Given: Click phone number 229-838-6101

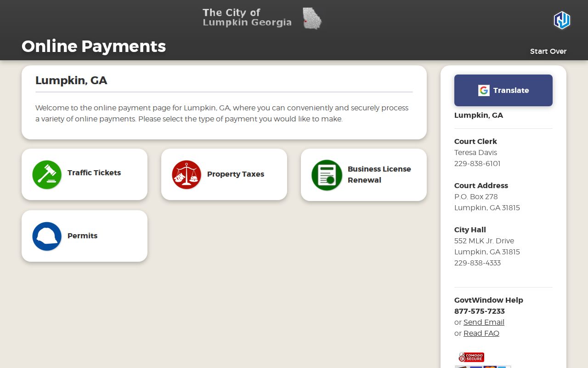Looking at the screenshot, I should point(477,163).
